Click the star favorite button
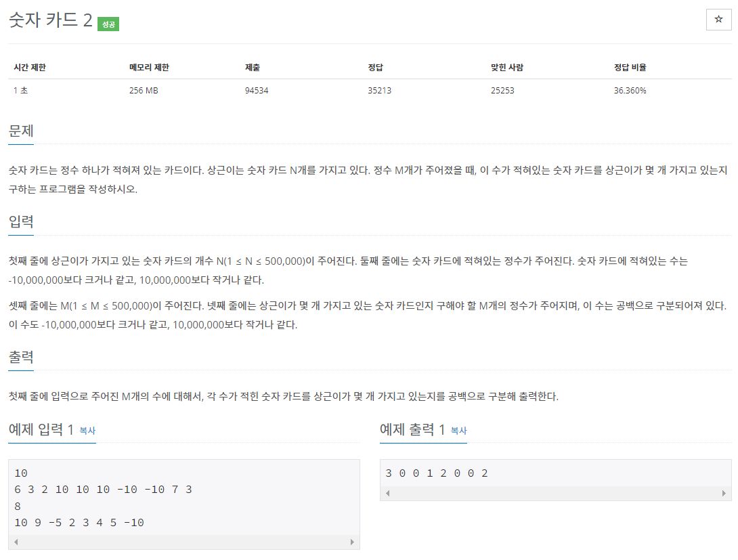 pyautogui.click(x=718, y=19)
